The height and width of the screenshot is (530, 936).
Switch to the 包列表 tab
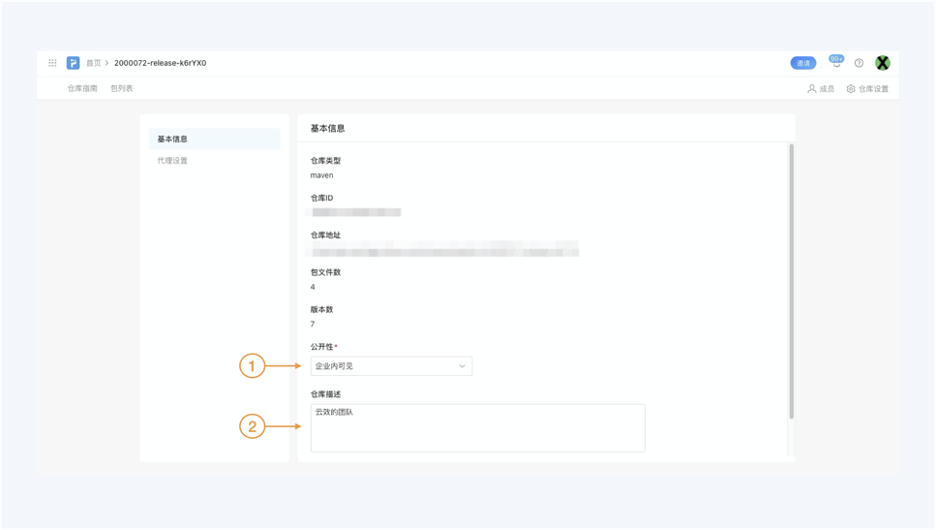click(x=121, y=89)
